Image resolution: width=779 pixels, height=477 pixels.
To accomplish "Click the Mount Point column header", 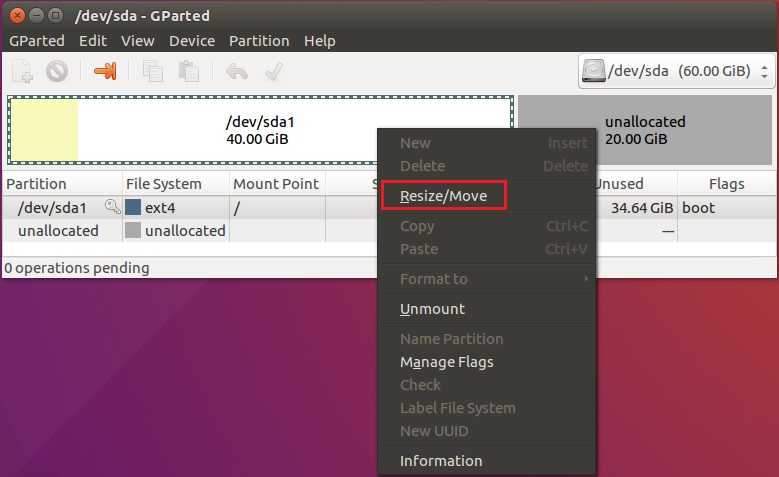I will (277, 184).
